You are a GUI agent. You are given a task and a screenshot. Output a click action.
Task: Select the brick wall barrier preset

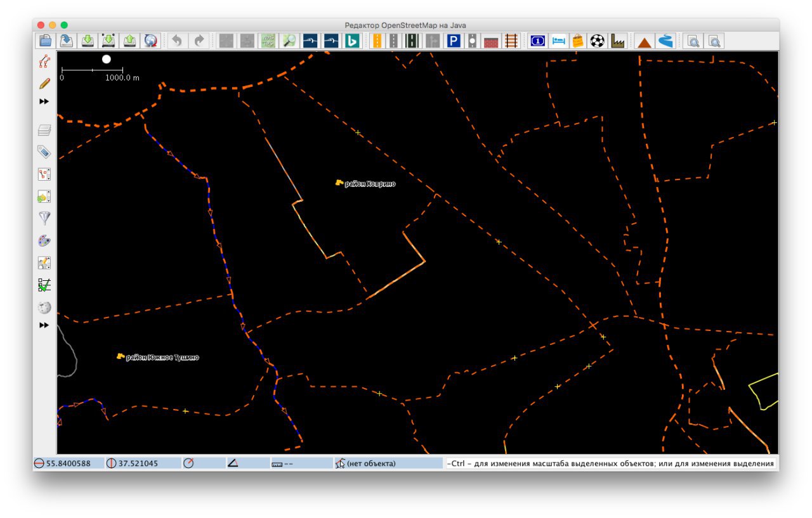491,41
